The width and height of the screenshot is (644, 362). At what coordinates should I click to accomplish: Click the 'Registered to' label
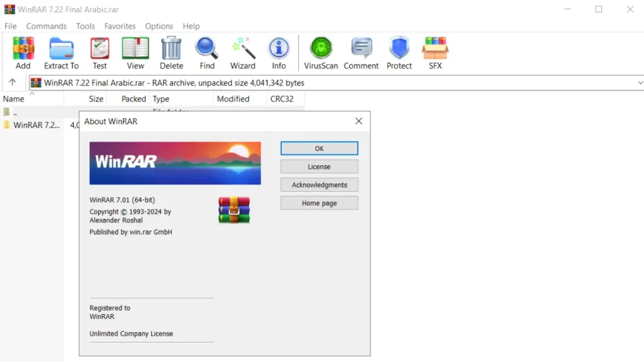click(x=109, y=308)
